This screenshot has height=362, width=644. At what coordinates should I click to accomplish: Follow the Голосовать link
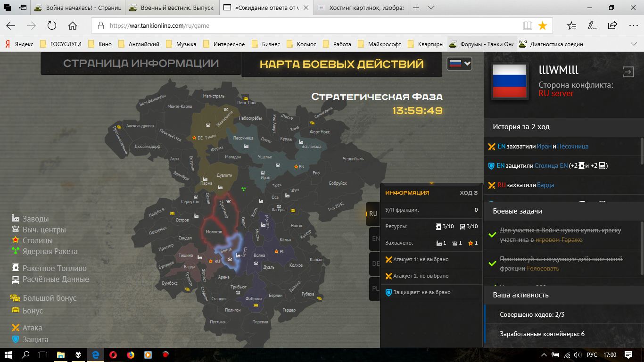(543, 269)
